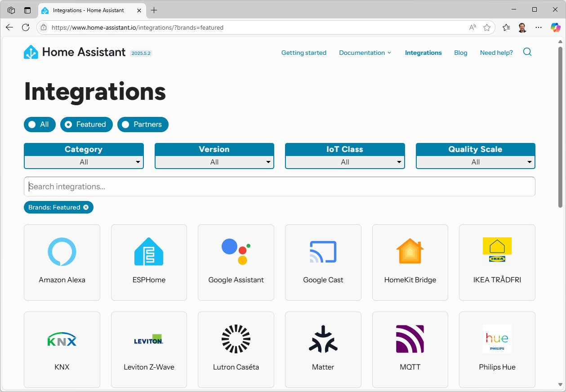Screen dimensions: 566x392
Task: Expand the Category dropdown
Action: pyautogui.click(x=84, y=162)
